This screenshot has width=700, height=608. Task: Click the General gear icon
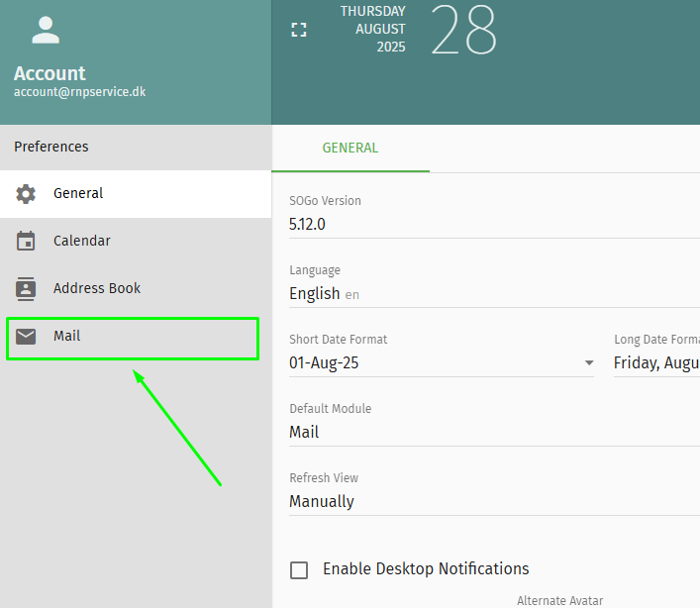26,194
